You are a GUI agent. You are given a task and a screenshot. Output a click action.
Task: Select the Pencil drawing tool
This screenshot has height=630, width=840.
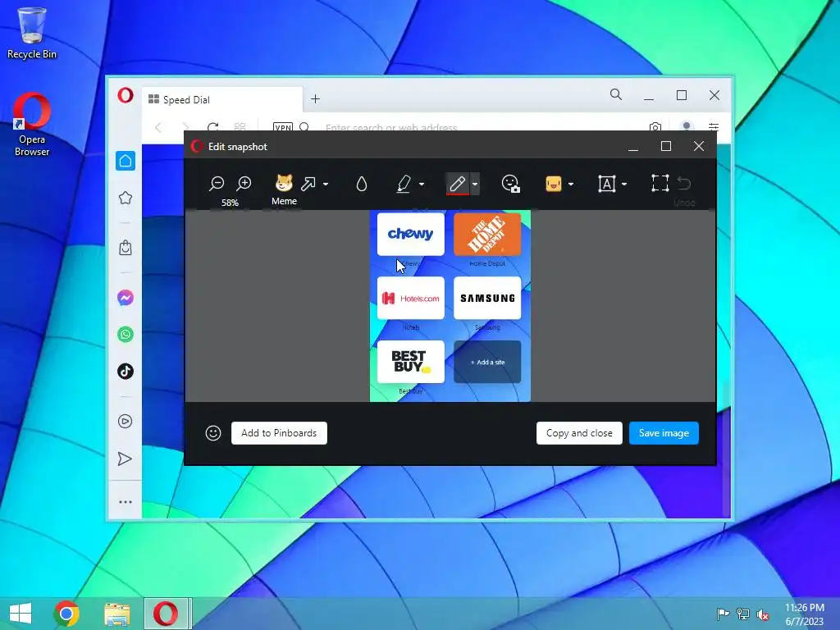(457, 184)
